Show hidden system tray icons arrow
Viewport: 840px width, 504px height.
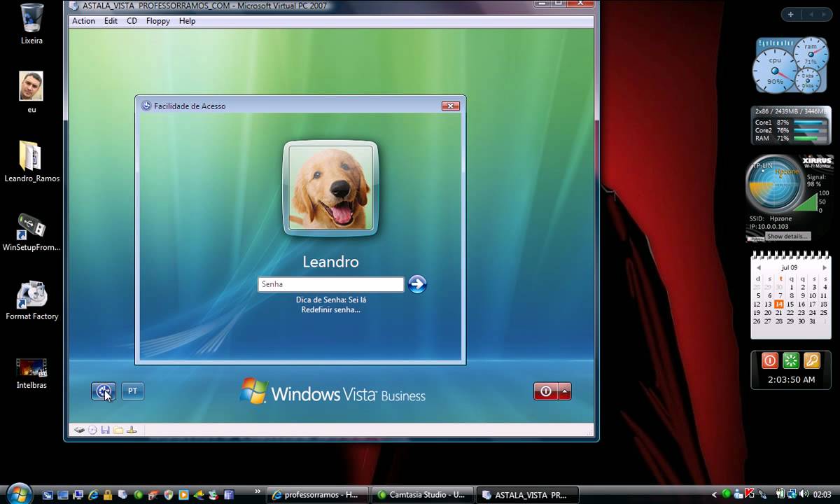[x=714, y=495]
